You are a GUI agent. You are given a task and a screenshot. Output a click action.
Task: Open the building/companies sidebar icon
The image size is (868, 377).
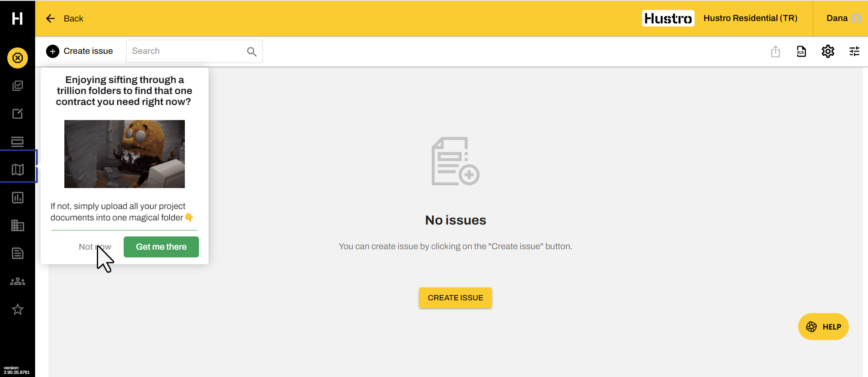coord(17,225)
